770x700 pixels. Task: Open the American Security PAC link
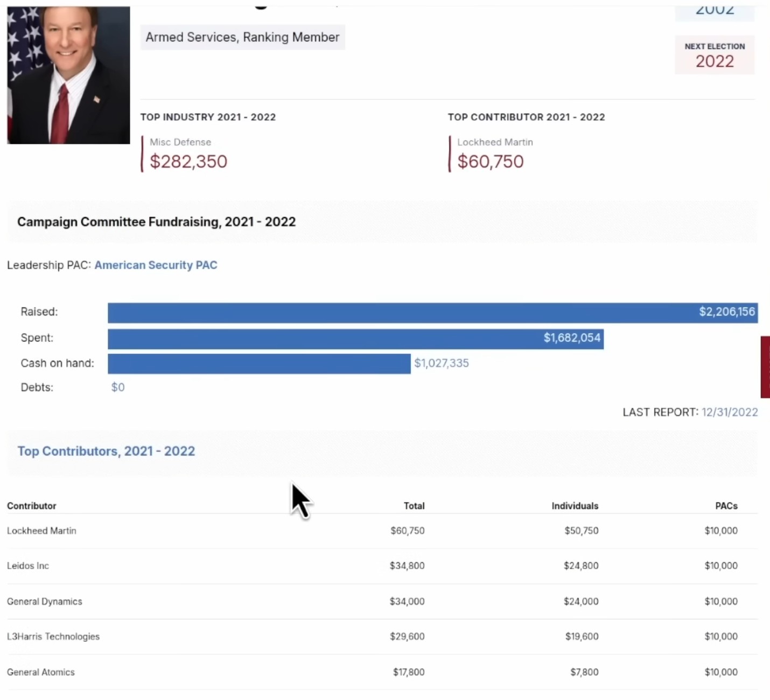(x=156, y=265)
